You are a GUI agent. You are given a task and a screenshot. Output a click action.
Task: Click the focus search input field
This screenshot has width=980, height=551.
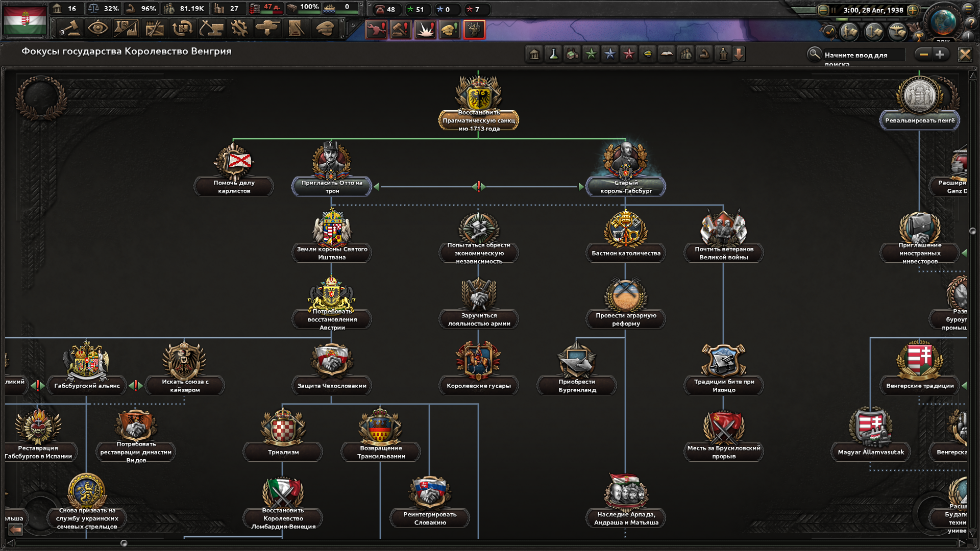pyautogui.click(x=864, y=55)
